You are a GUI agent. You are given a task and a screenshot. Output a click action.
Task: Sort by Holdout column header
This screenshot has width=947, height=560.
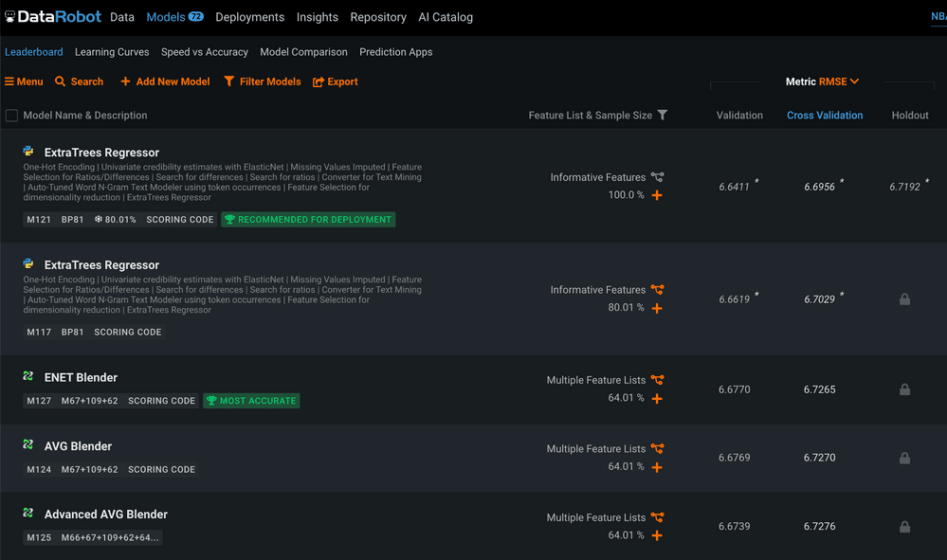point(910,116)
